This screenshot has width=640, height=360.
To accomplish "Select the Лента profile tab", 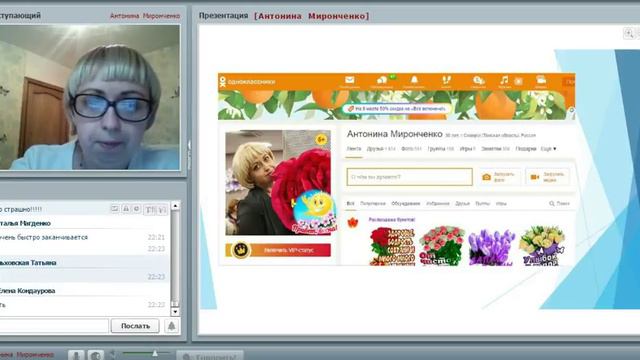I will [x=353, y=149].
